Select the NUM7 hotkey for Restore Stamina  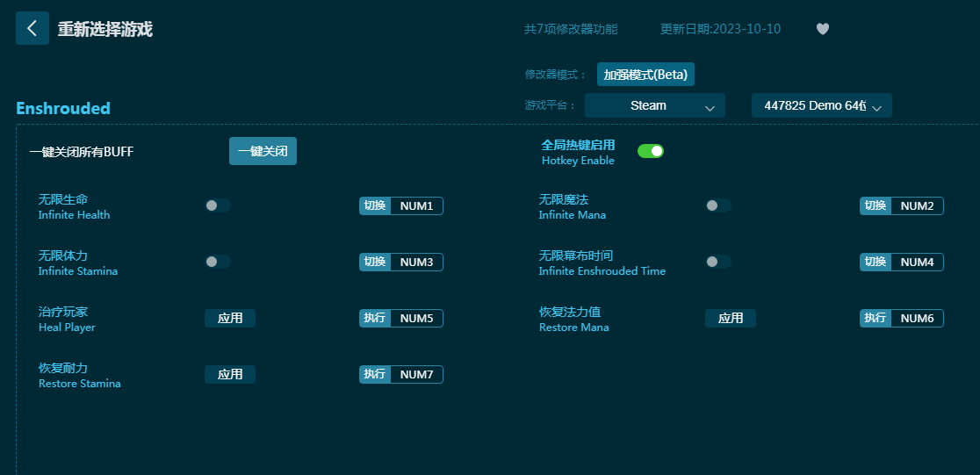pyautogui.click(x=416, y=374)
